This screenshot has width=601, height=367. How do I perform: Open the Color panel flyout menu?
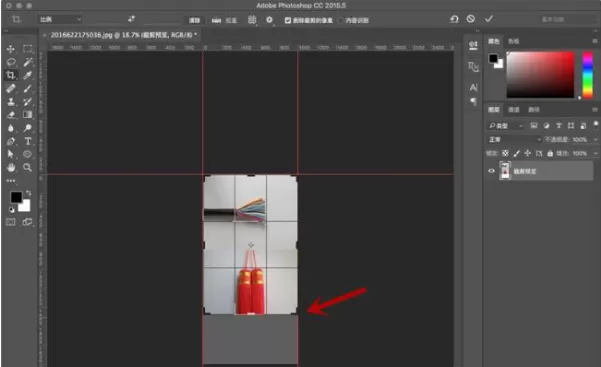click(x=594, y=41)
